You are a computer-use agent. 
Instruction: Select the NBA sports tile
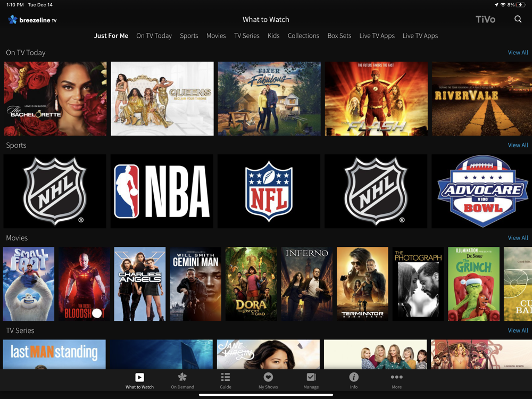tap(162, 192)
